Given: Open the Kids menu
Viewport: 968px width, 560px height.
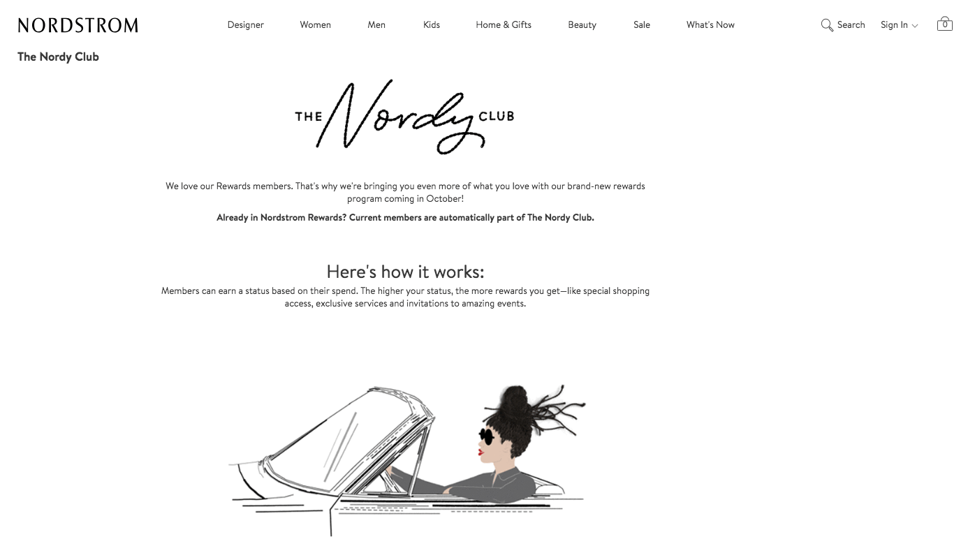Looking at the screenshot, I should point(432,25).
